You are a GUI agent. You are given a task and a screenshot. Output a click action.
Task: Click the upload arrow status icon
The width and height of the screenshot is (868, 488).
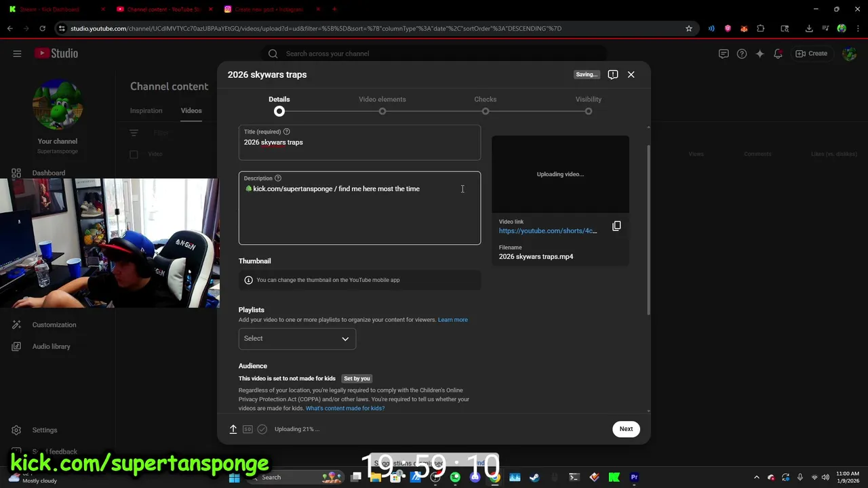pos(233,429)
